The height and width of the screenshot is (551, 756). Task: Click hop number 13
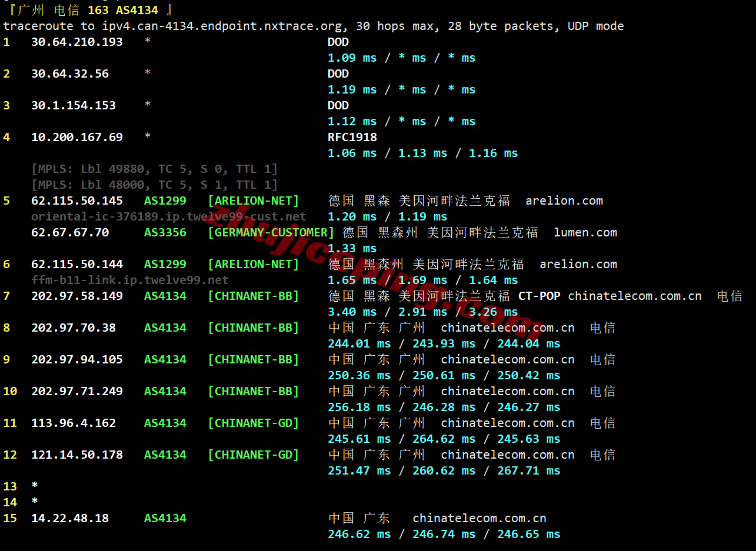pyautogui.click(x=10, y=486)
